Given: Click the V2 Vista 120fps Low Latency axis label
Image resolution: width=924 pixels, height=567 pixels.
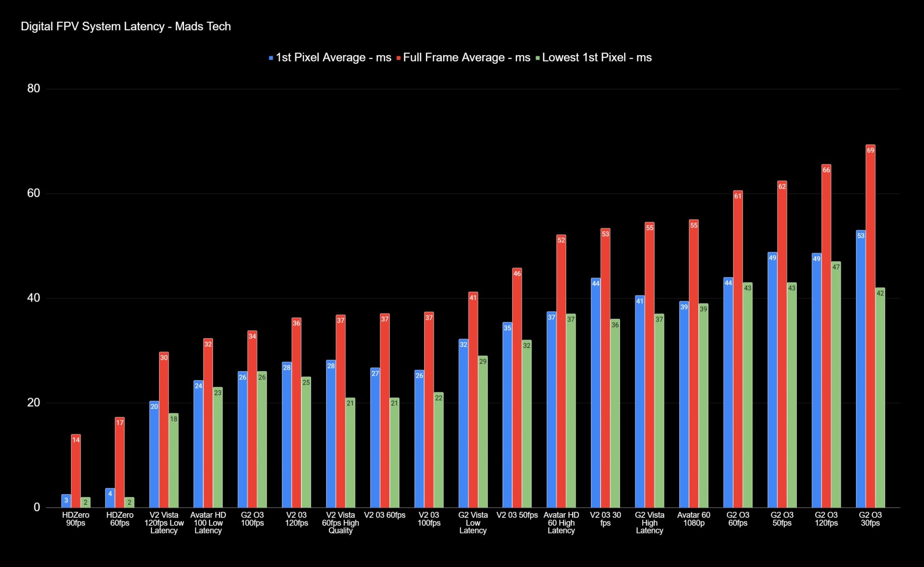Looking at the screenshot, I should [x=164, y=523].
